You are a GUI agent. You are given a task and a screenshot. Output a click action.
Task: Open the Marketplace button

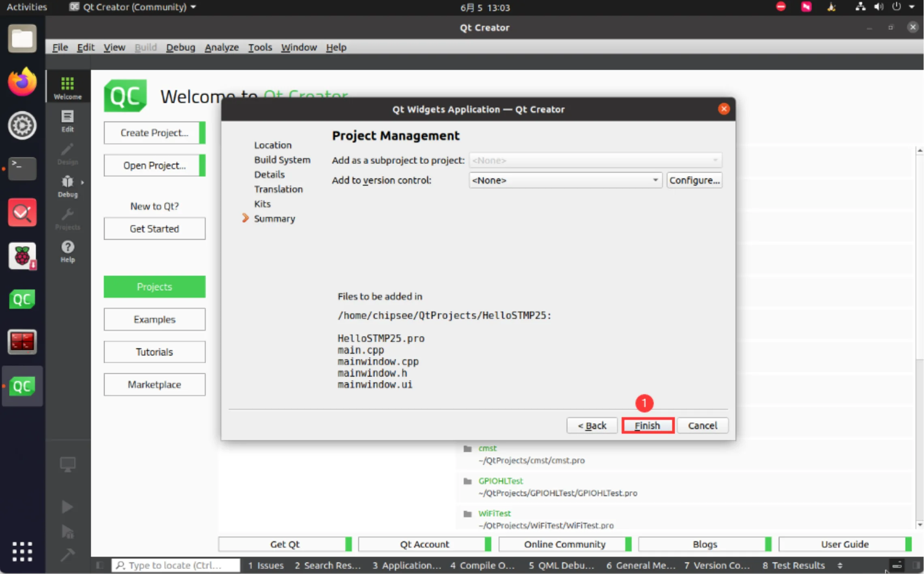[154, 384]
